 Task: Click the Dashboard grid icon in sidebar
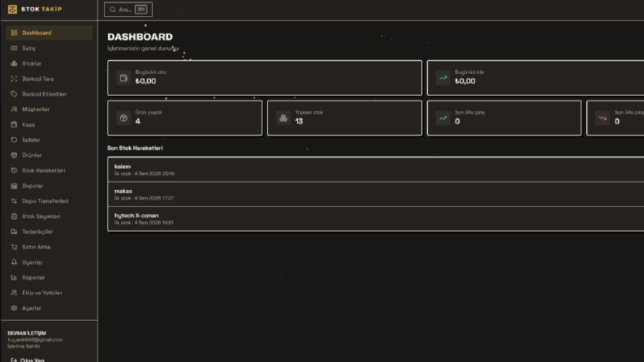[14, 32]
